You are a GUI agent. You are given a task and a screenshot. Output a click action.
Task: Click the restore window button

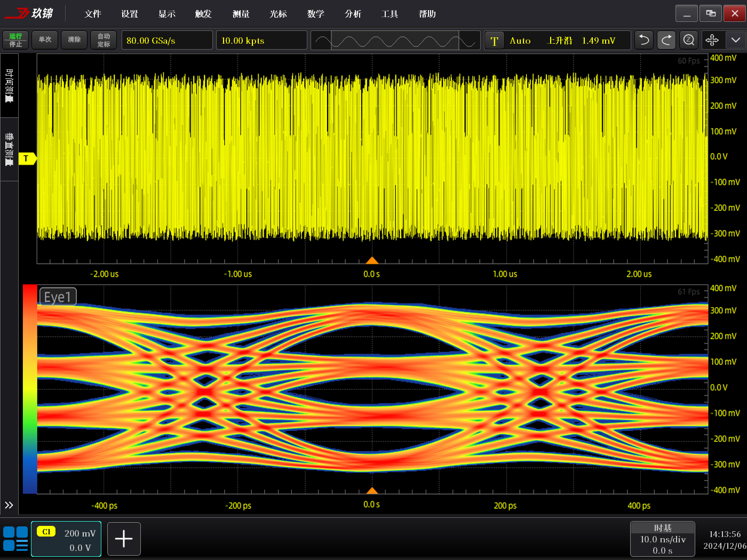[x=711, y=13]
